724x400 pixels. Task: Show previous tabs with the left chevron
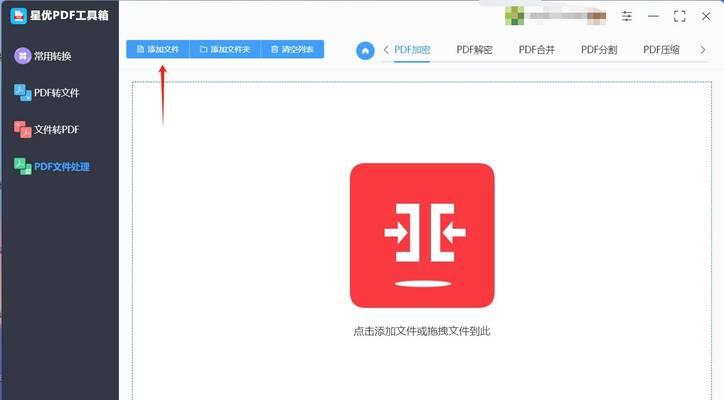[x=386, y=49]
